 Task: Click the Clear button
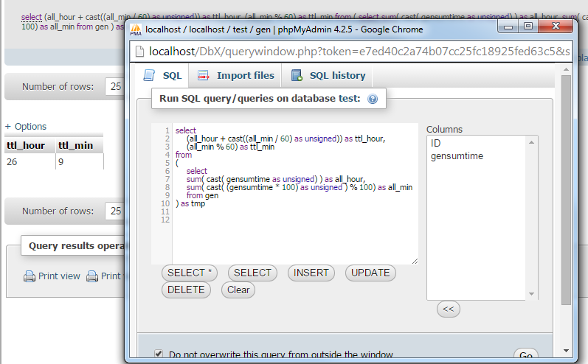pos(238,290)
